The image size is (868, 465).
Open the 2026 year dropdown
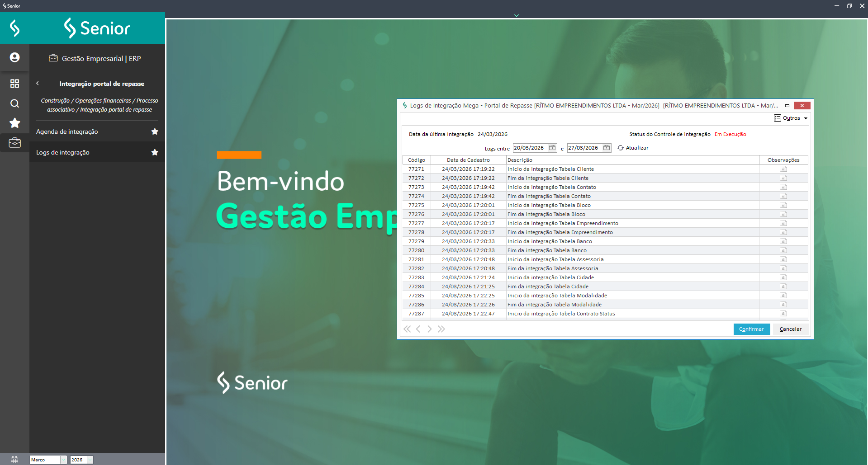[x=81, y=460]
